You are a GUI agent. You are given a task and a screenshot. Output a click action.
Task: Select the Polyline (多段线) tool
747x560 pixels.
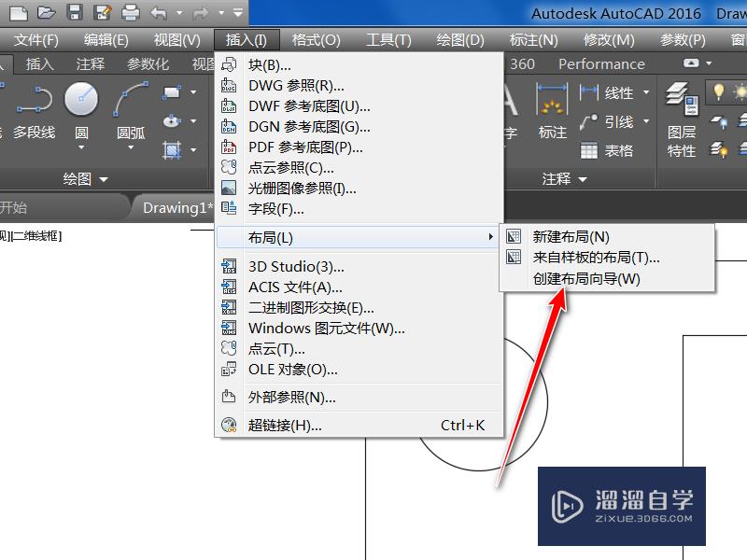coord(34,98)
